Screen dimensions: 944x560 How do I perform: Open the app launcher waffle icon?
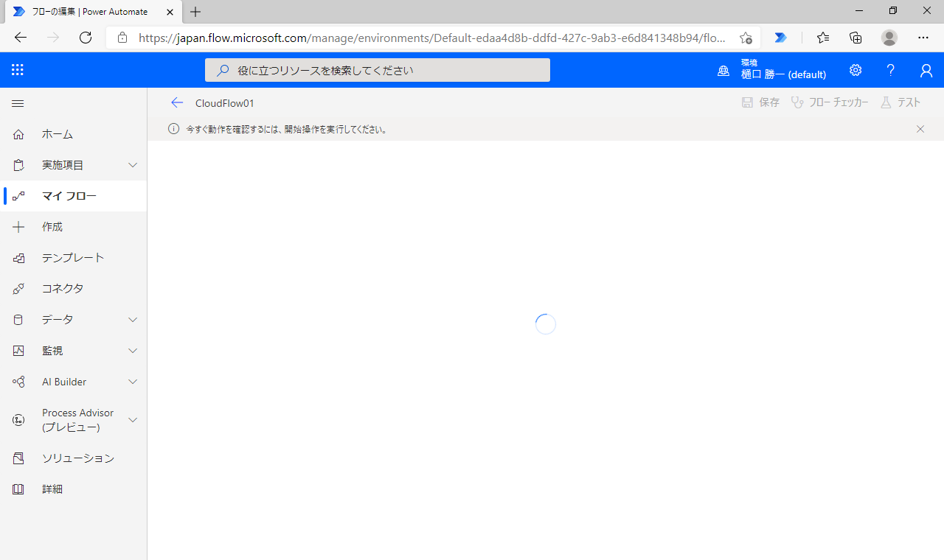point(18,70)
